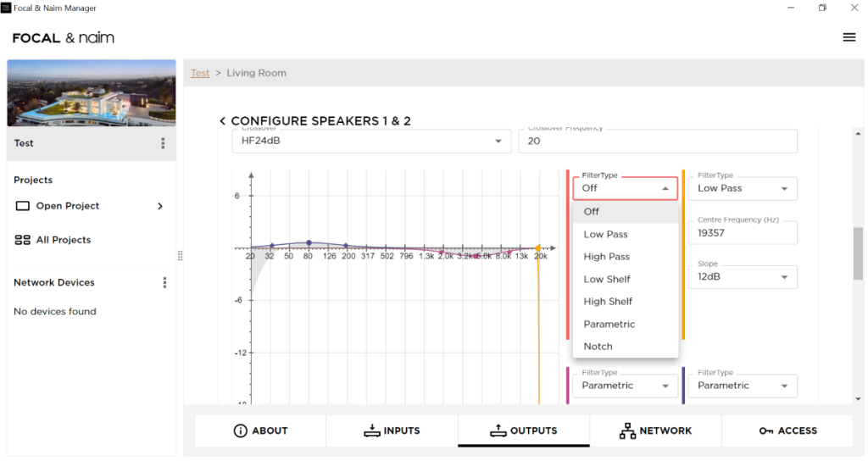
Task: Switch to the Network tab
Action: point(655,430)
